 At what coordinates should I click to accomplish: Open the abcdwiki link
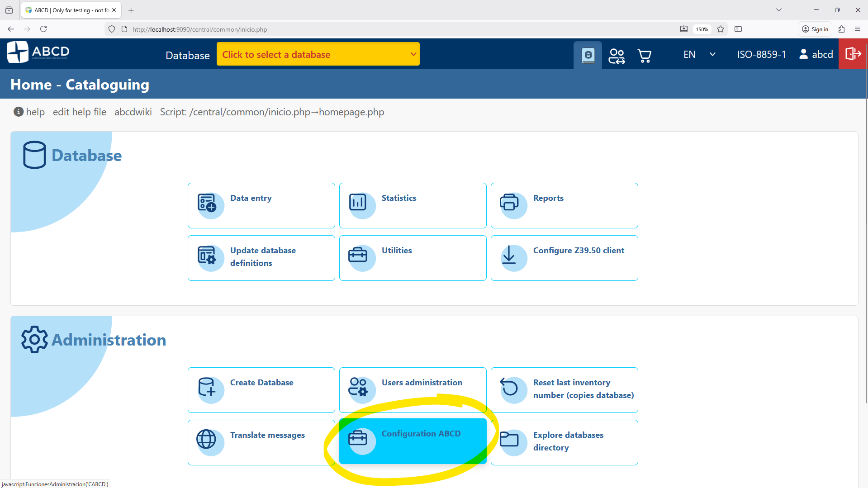coord(133,112)
